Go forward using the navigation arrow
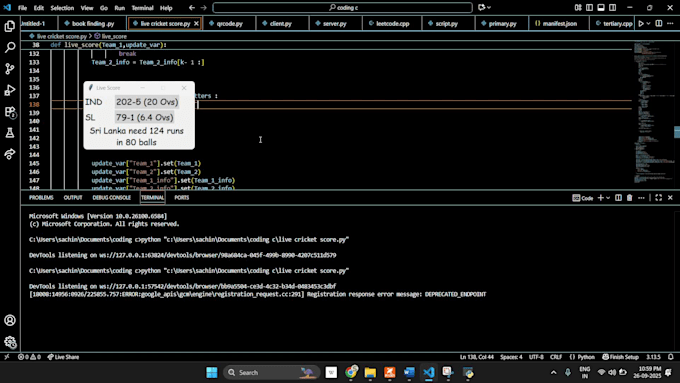 pyautogui.click(x=203, y=7)
